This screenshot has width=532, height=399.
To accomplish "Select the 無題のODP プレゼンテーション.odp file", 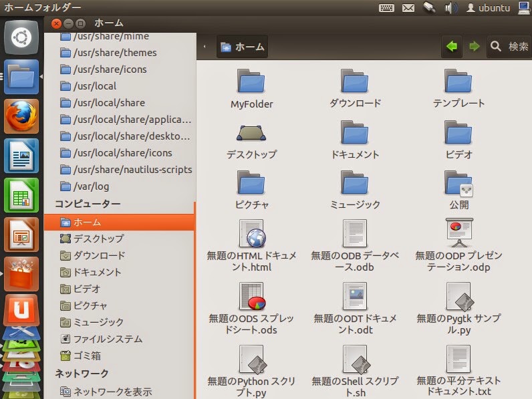I will (x=458, y=233).
